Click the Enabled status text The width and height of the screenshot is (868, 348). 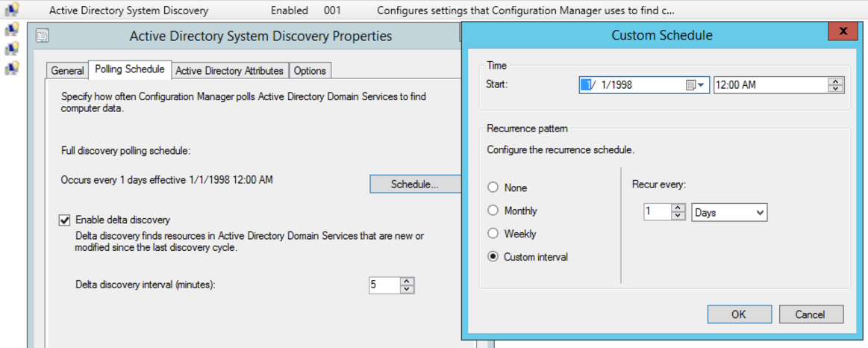[x=290, y=10]
